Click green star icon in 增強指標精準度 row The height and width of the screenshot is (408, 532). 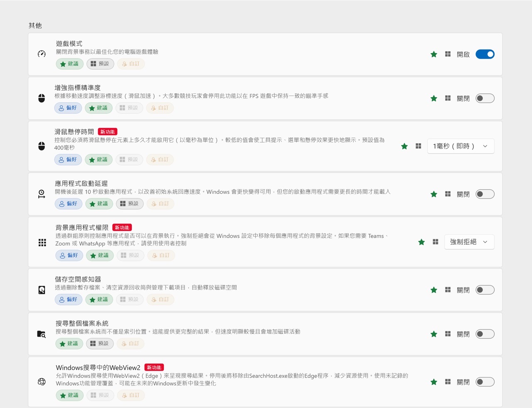point(434,98)
